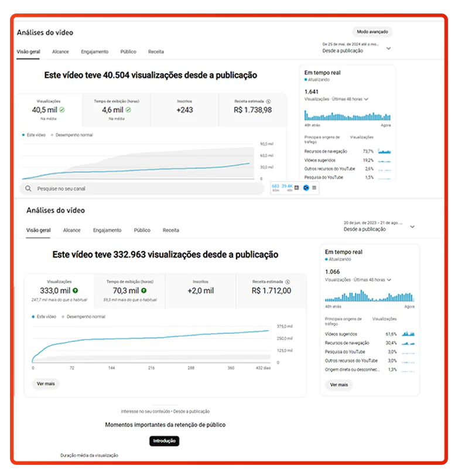
Task: Click green up-arrow badge beside 333,0 mil
Action: coord(76,290)
